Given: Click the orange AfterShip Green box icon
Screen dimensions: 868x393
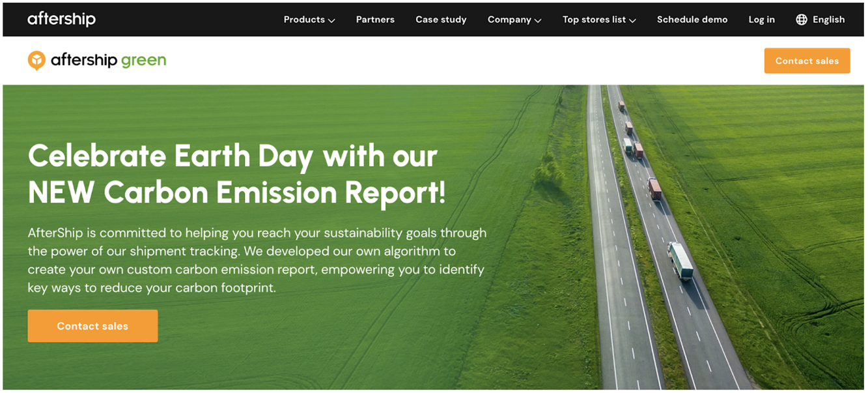Looking at the screenshot, I should pos(36,61).
